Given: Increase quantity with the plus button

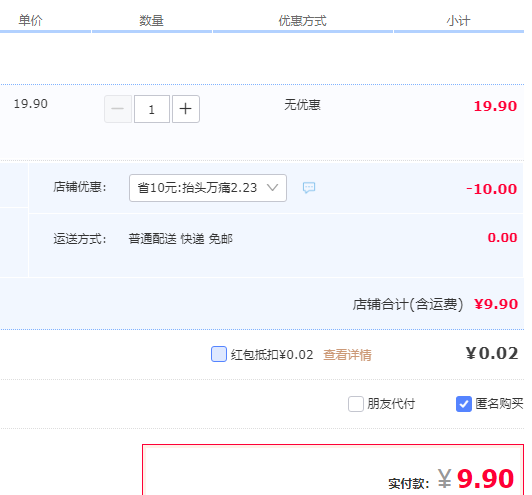Looking at the screenshot, I should tap(186, 109).
